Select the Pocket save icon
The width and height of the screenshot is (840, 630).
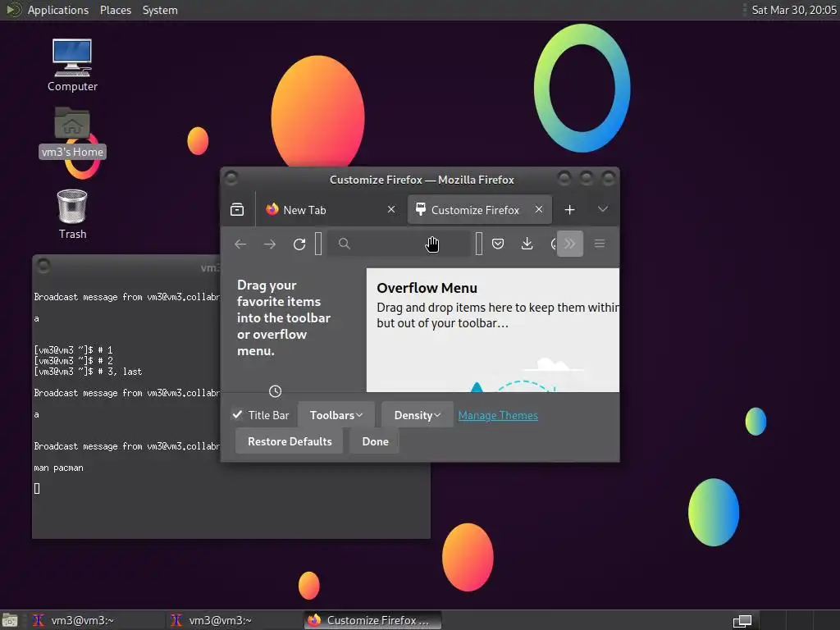(498, 244)
